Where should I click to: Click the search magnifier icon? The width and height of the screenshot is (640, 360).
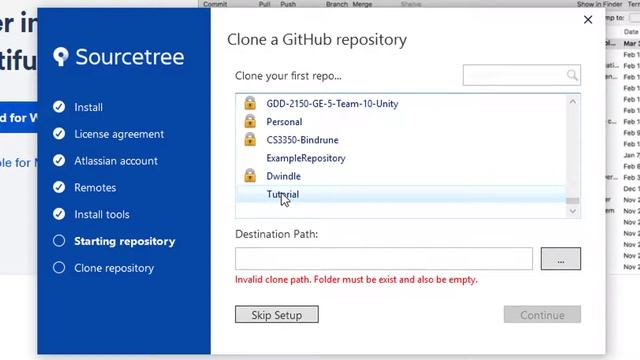(x=572, y=75)
